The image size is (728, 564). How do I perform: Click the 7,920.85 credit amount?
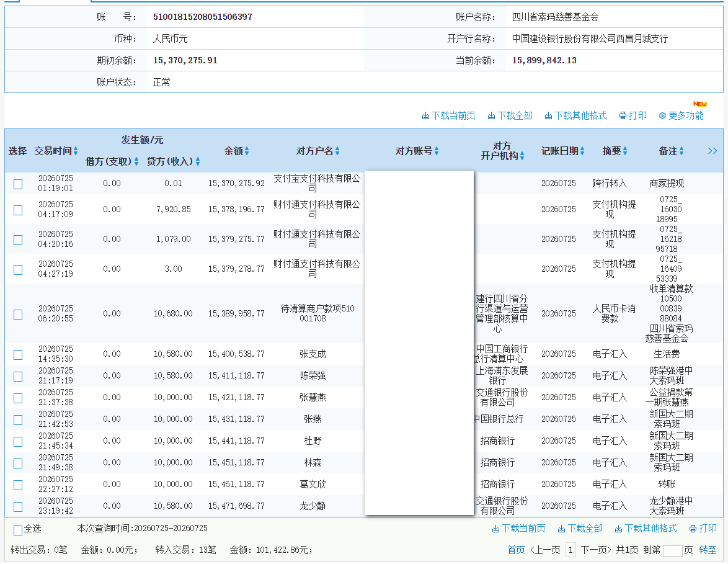(x=173, y=209)
